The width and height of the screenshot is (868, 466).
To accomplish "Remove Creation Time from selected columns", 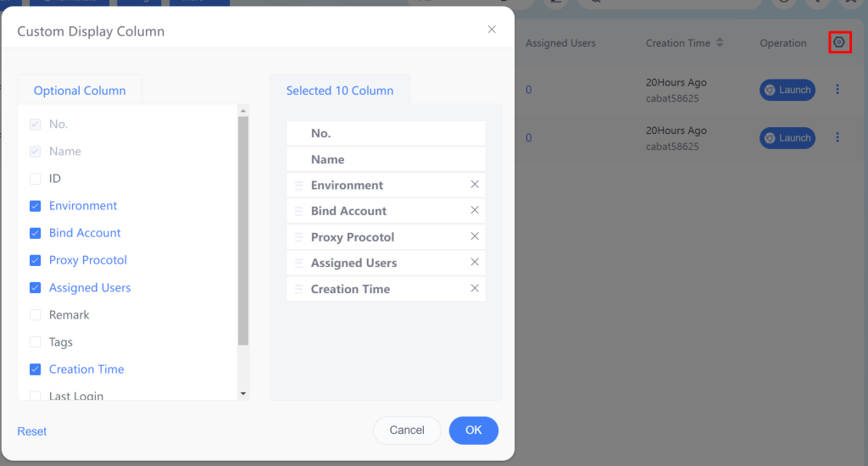I will [x=475, y=288].
